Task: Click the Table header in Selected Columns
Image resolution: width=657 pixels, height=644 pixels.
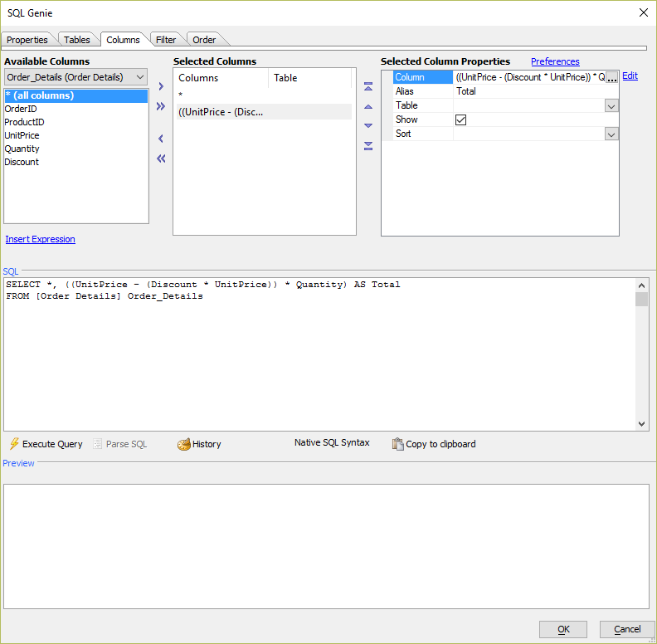Action: coord(309,78)
